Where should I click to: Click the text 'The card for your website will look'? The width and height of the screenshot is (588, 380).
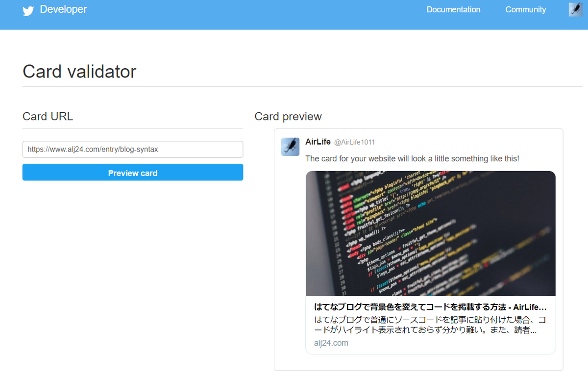coord(412,159)
